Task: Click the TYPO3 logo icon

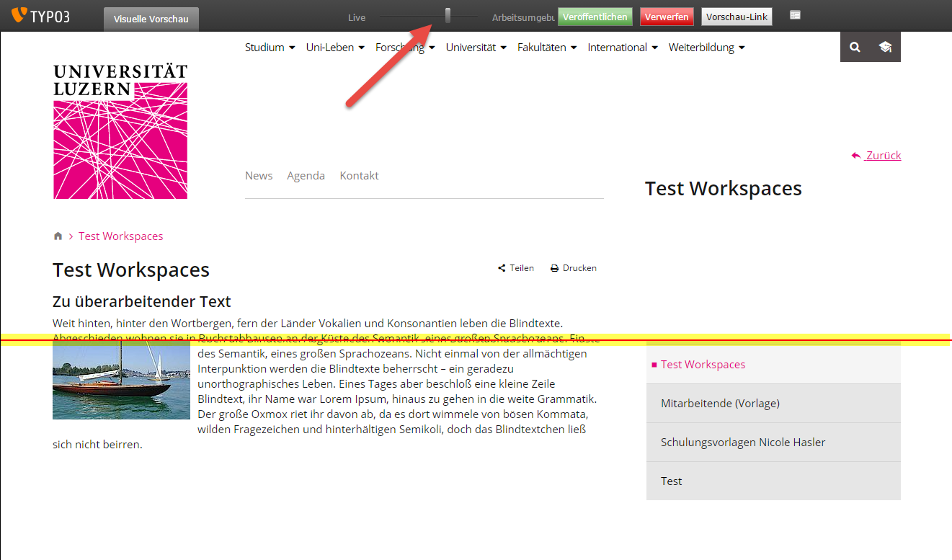Action: (x=19, y=15)
